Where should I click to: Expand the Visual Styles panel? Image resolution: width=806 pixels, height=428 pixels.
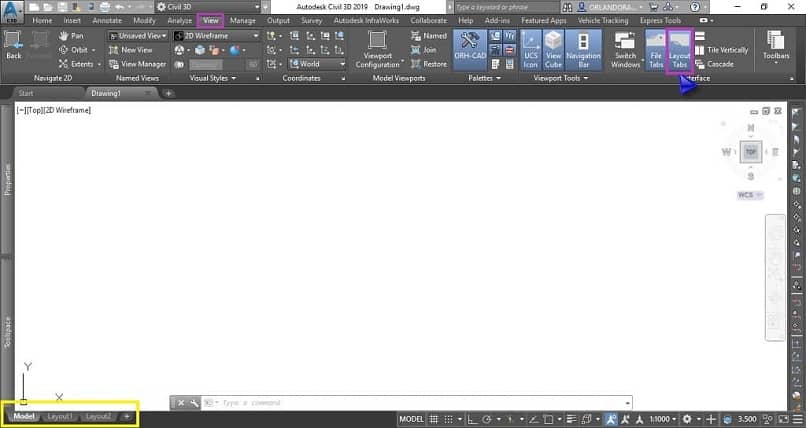tap(212, 78)
